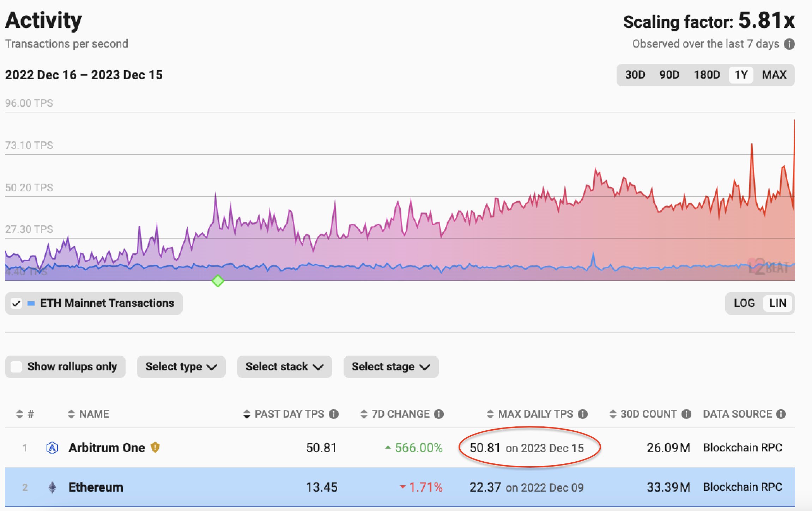Click the Ethereum diamond logo icon
The width and height of the screenshot is (812, 511).
point(52,487)
